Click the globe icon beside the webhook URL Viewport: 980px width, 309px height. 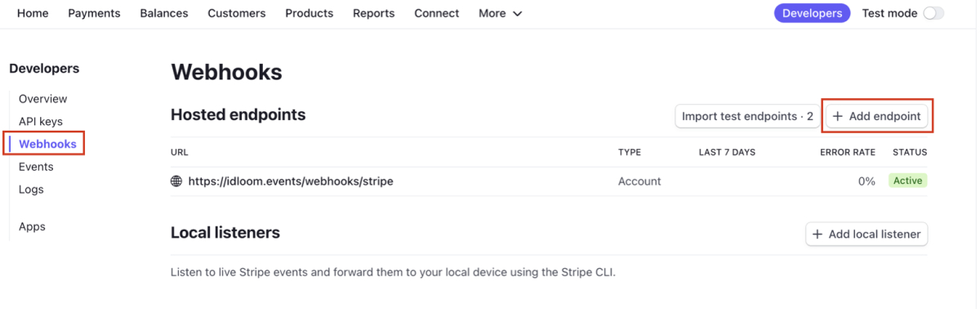[176, 181]
